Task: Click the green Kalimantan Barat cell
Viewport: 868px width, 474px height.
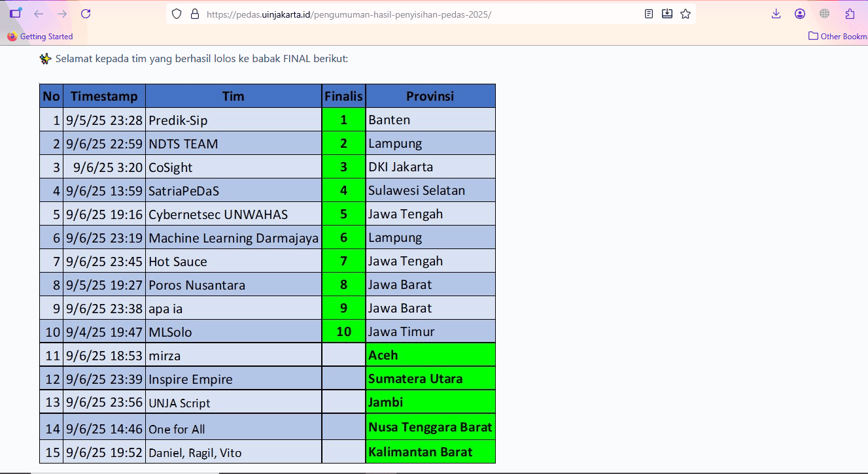Action: click(430, 452)
